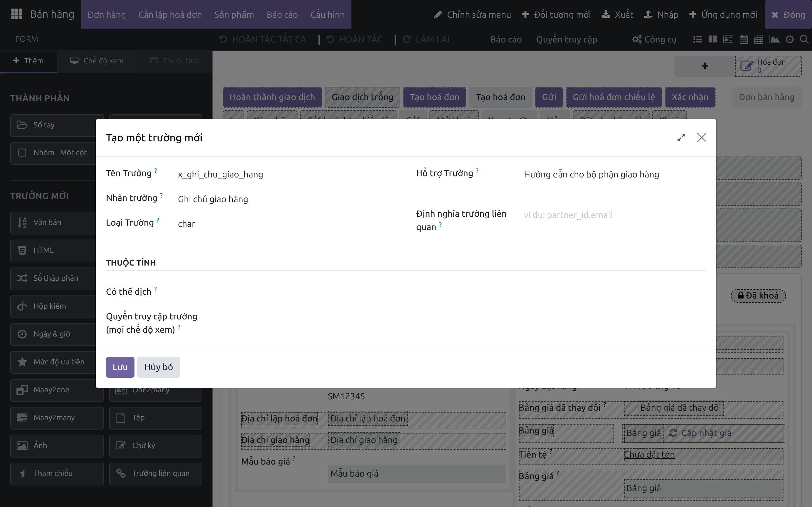Viewport: 812px width, 507px height.
Task: Save the new field with Lưu
Action: pyautogui.click(x=120, y=367)
